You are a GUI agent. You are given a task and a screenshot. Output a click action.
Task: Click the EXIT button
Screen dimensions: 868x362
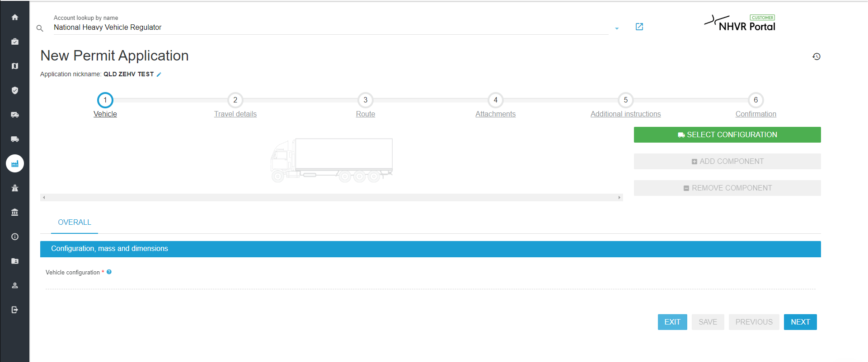pyautogui.click(x=672, y=322)
